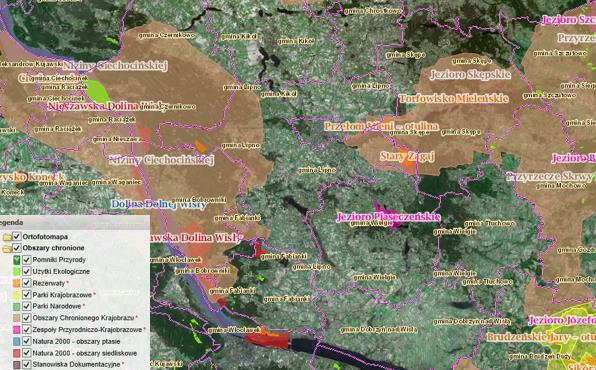Select the Parki Krajobrazowe legend label
Screen dimensions: 596x370
click(62, 295)
